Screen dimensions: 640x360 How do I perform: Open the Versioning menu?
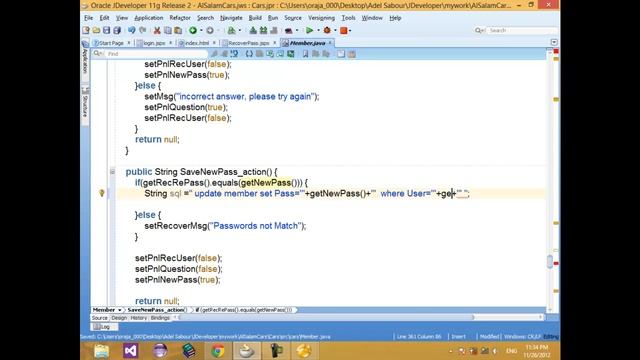pos(321,18)
